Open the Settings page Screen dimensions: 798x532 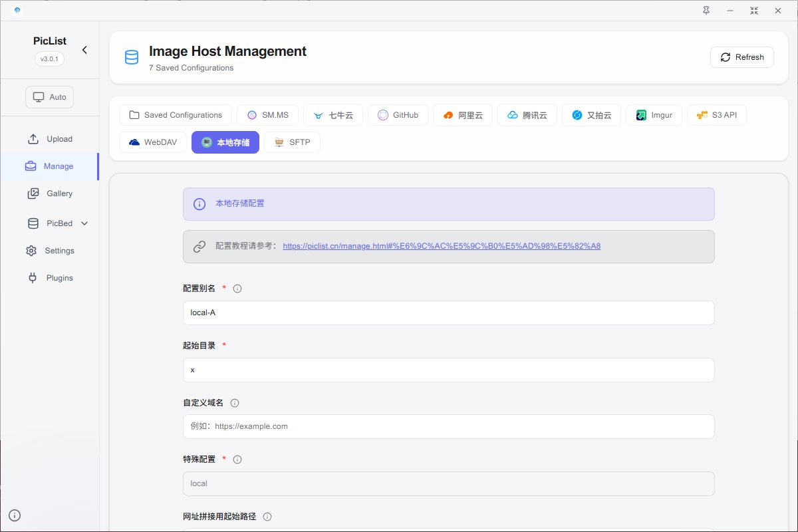pos(50,251)
